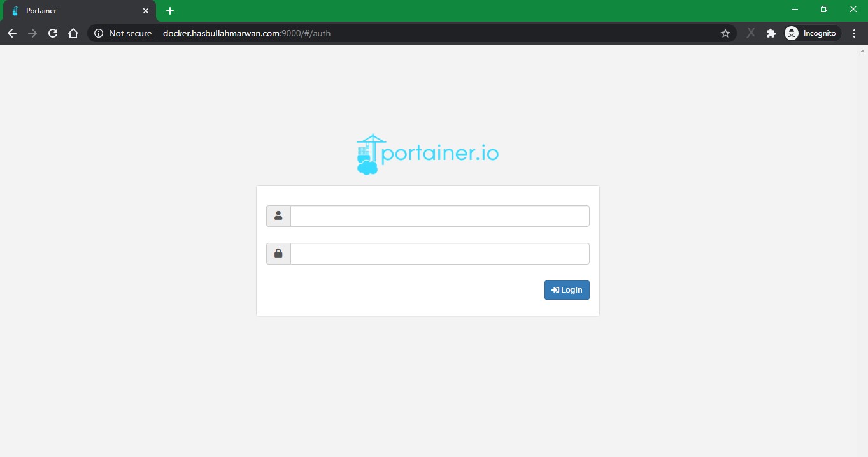Open the Incognito profile icon

pyautogui.click(x=791, y=33)
